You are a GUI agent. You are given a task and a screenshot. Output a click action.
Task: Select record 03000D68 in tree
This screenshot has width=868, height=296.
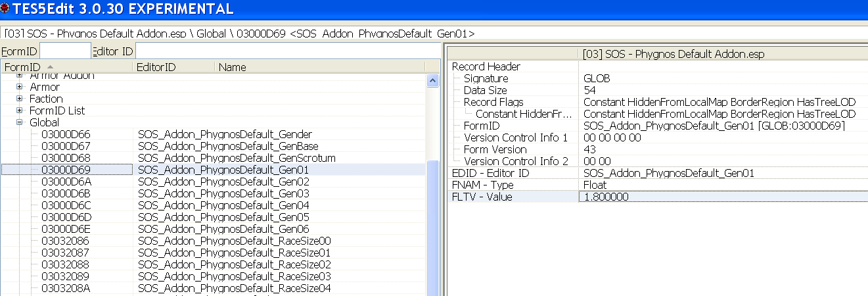66,158
